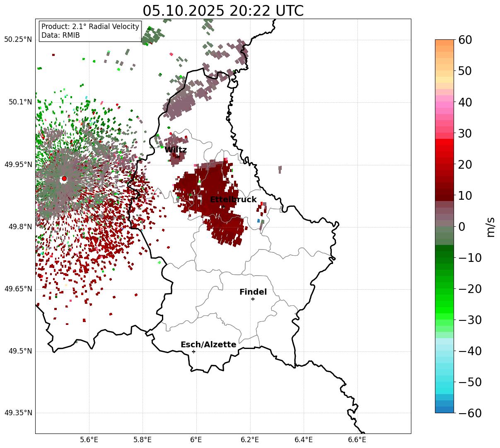Image resolution: width=500 pixels, height=448 pixels.
Task: Click the 6.4°E longitude tick label
Action: 304,439
